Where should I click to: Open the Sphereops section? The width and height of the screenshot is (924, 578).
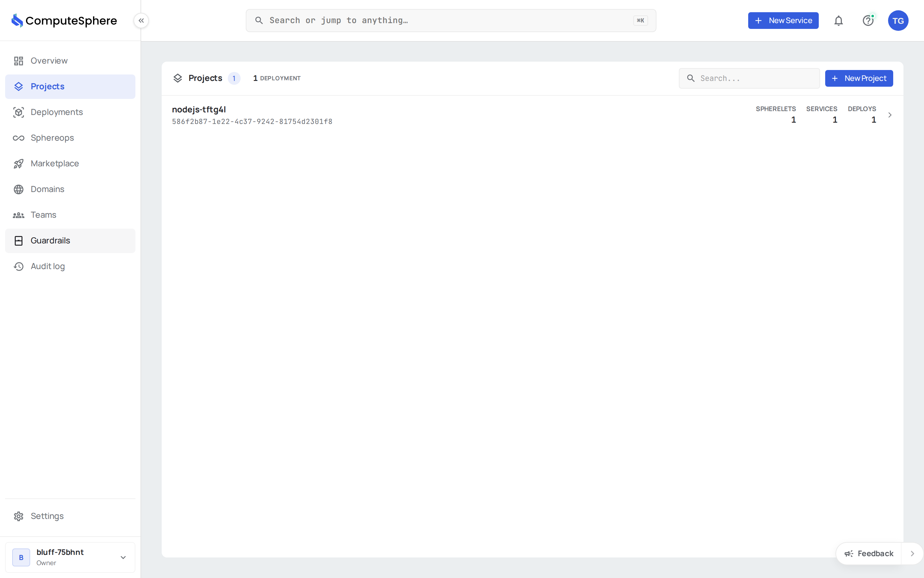(x=70, y=138)
